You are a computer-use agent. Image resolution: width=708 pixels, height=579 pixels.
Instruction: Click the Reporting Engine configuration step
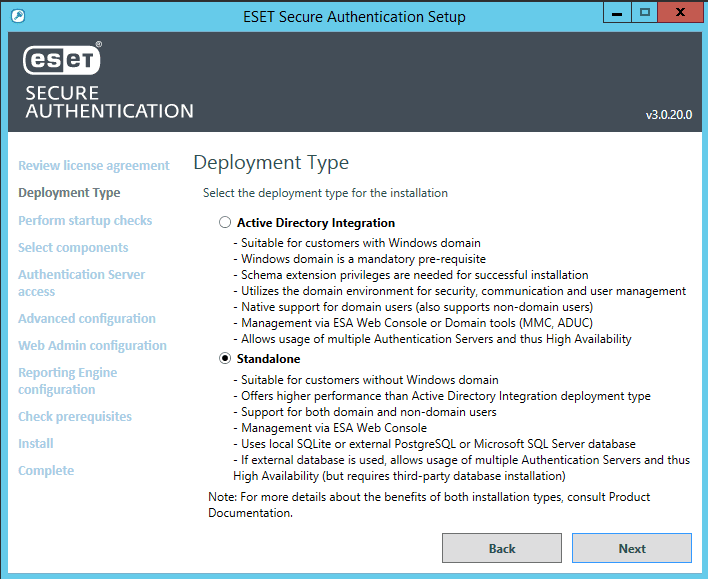tap(67, 381)
